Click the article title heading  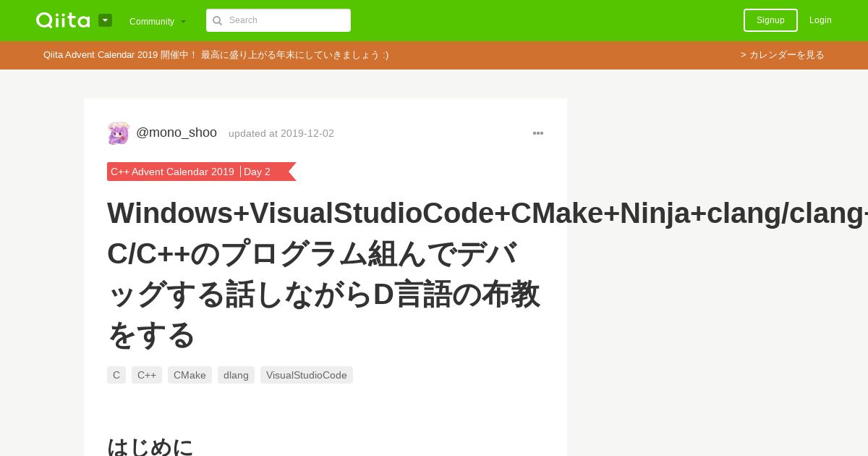pyautogui.click(x=325, y=274)
